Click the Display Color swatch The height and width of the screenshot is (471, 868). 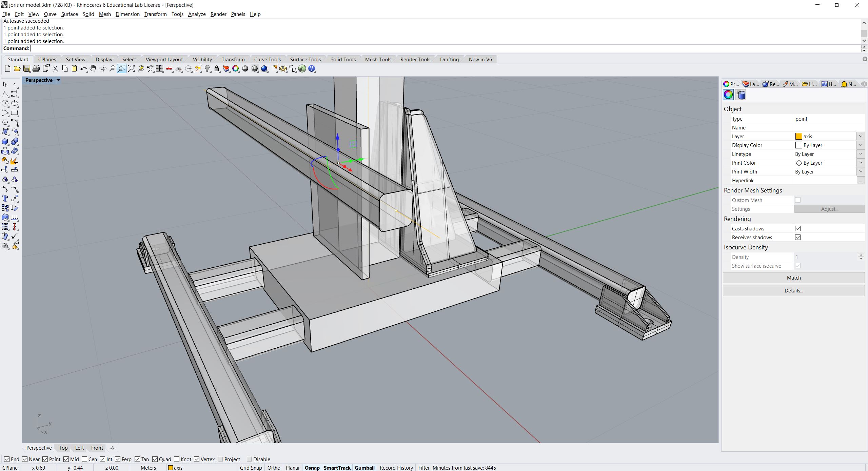coord(799,145)
